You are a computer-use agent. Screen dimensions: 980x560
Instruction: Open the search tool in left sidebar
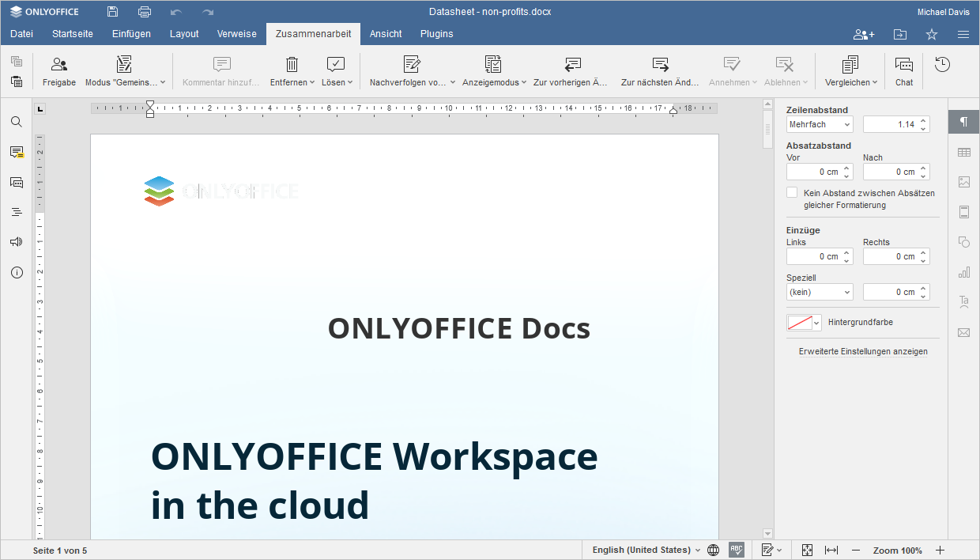tap(17, 122)
